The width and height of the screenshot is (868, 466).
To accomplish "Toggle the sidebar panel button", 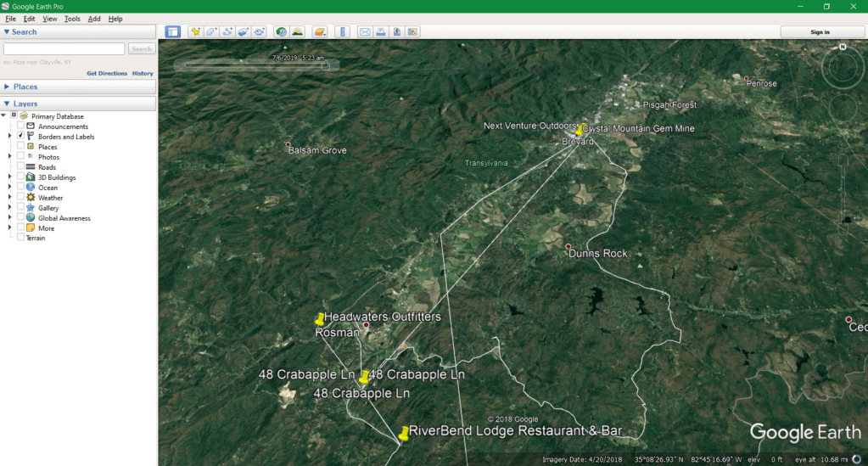I will pyautogui.click(x=173, y=32).
